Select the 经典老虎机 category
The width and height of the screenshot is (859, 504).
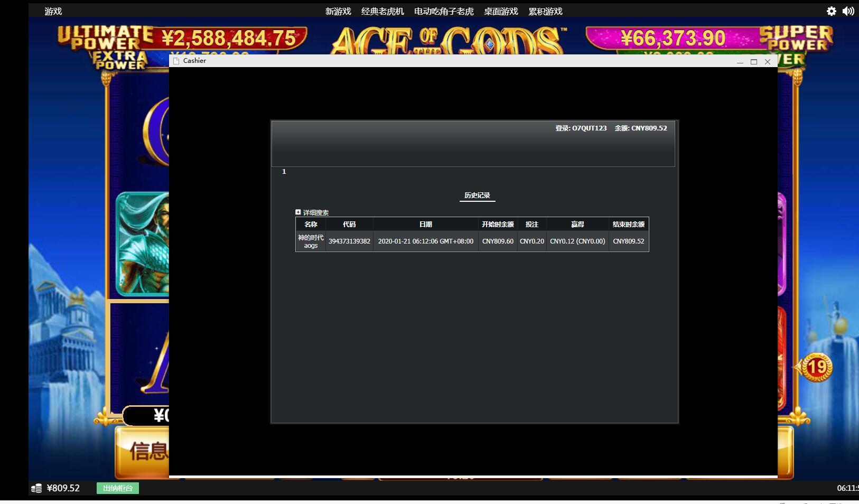coord(382,11)
